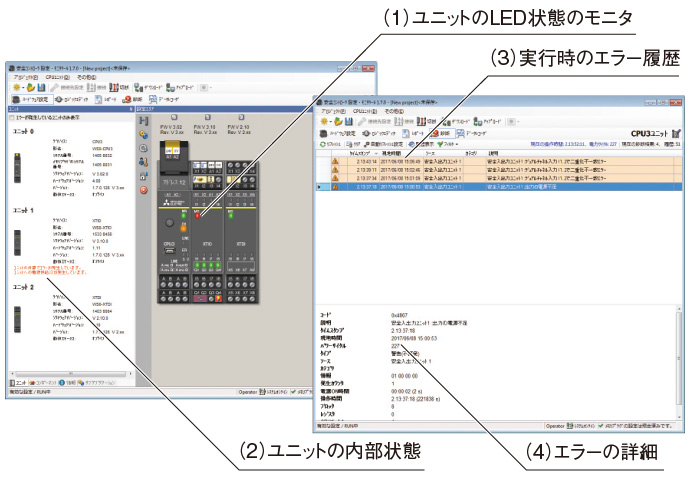Viewport: 690px width, 480px height.
Task: Click the save disk icon in right window
Action: click(x=348, y=119)
